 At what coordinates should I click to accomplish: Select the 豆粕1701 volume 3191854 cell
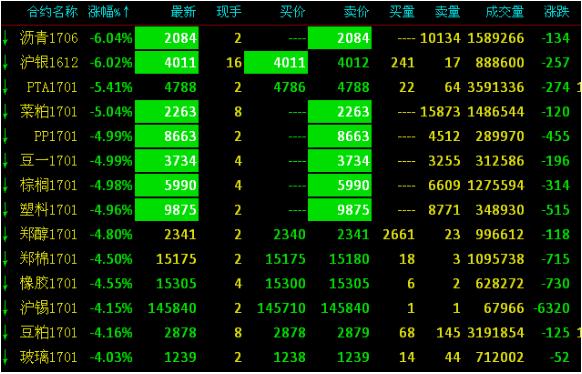[x=496, y=333]
